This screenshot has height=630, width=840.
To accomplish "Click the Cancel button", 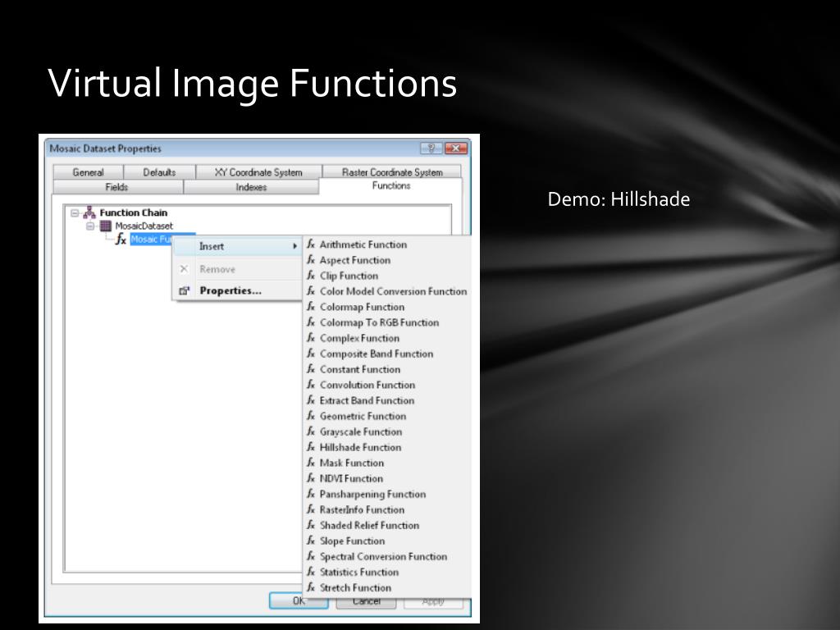I will (367, 601).
